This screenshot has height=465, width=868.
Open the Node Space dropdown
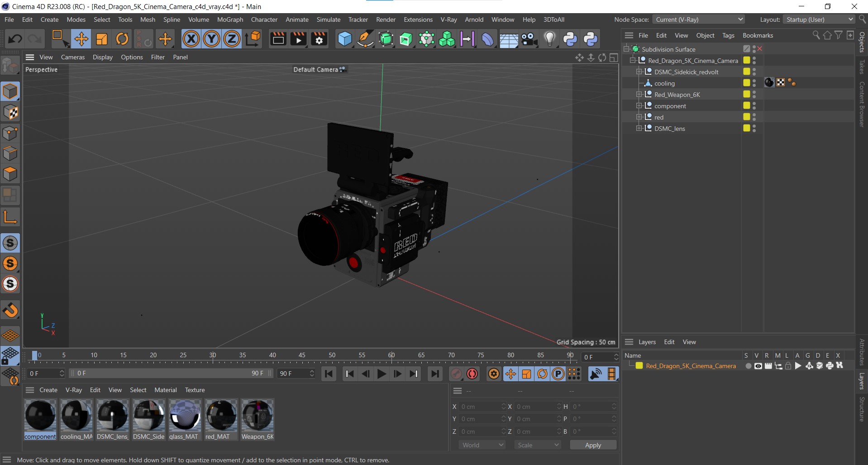tap(699, 19)
